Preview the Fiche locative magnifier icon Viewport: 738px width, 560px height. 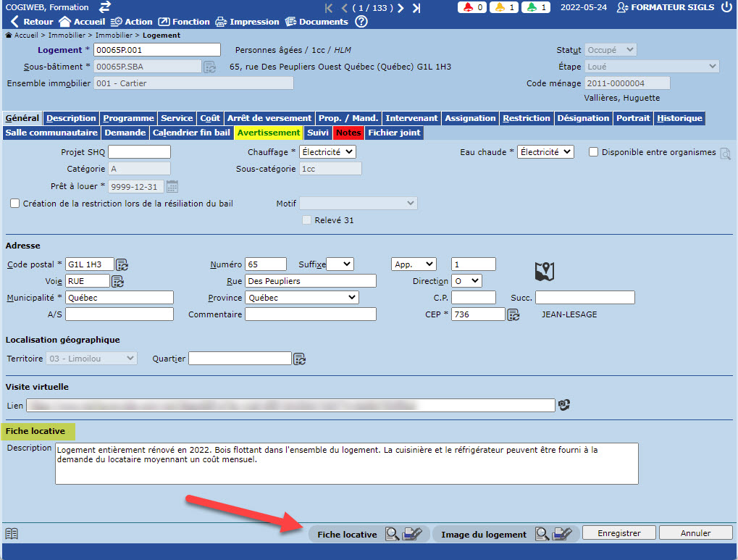[x=392, y=535]
